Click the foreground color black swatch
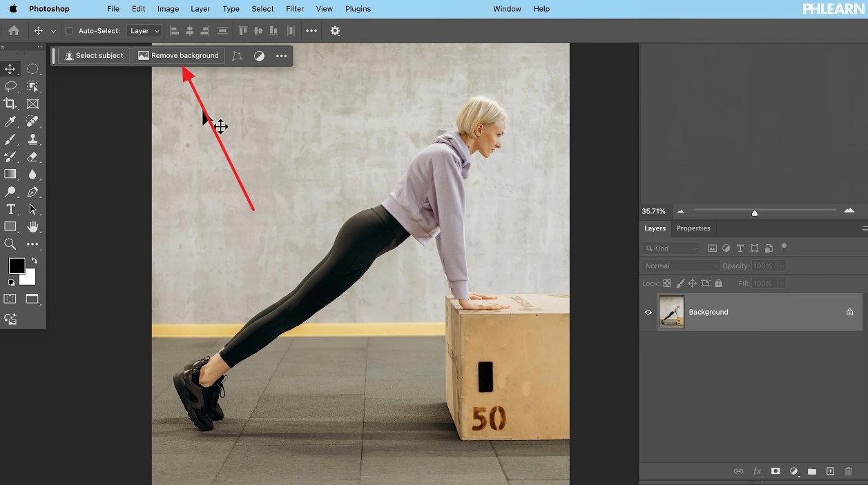 coord(16,266)
